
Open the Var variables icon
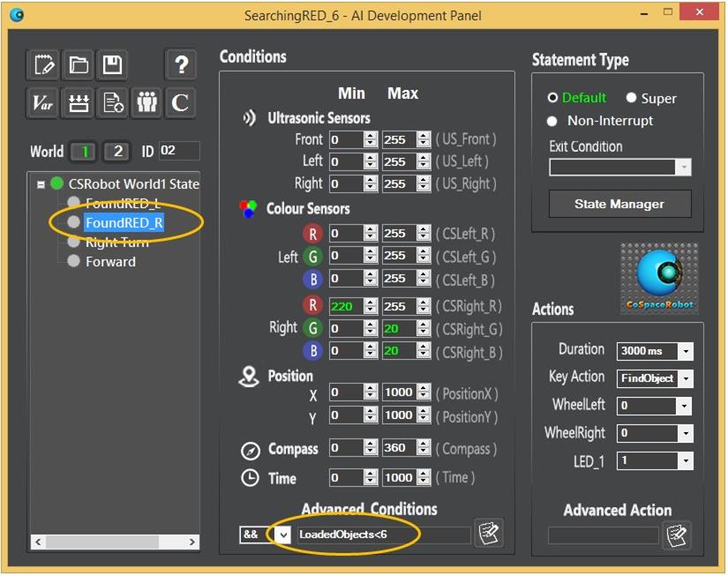pos(43,103)
